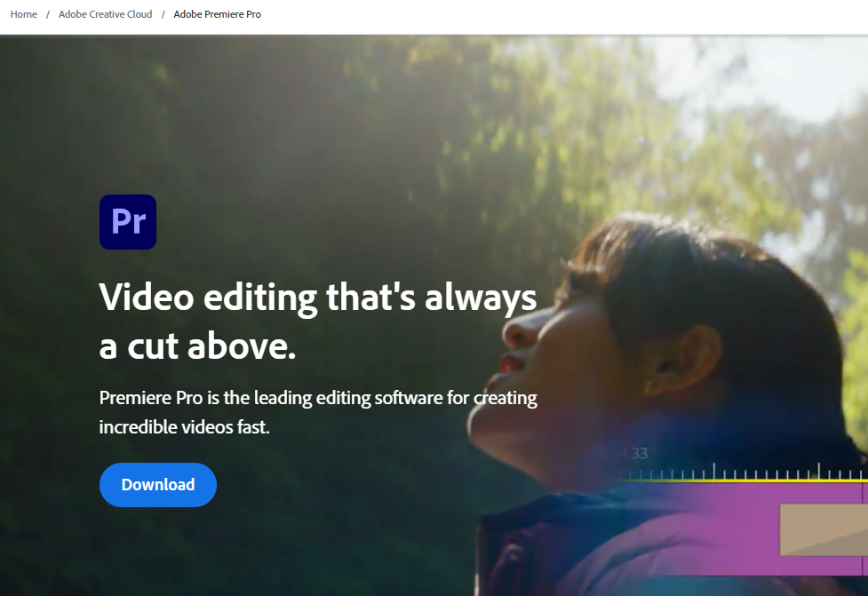Screen dimensions: 868x596
Task: Click the blue Download button
Action: point(158,485)
